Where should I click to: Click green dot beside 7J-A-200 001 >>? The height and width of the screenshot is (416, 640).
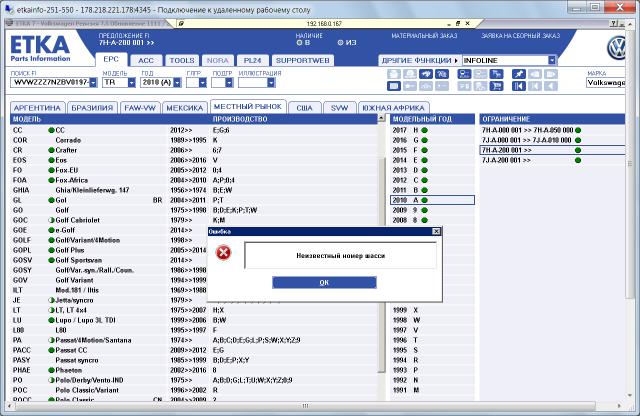(x=578, y=160)
